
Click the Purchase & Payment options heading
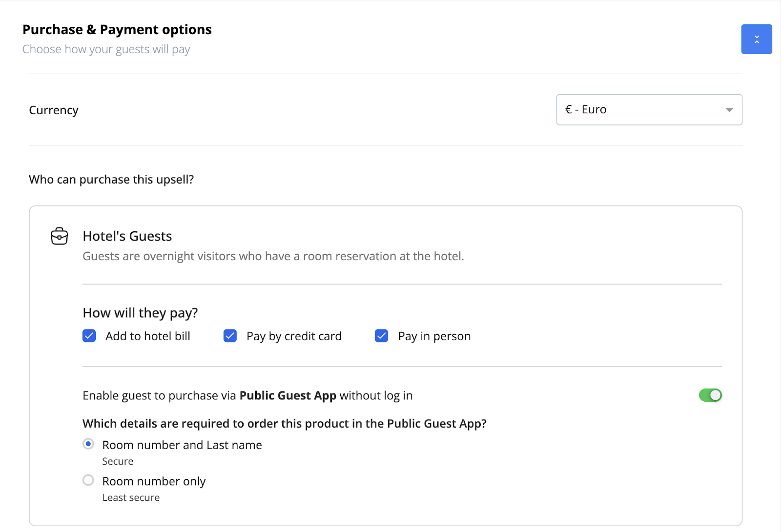tap(117, 30)
